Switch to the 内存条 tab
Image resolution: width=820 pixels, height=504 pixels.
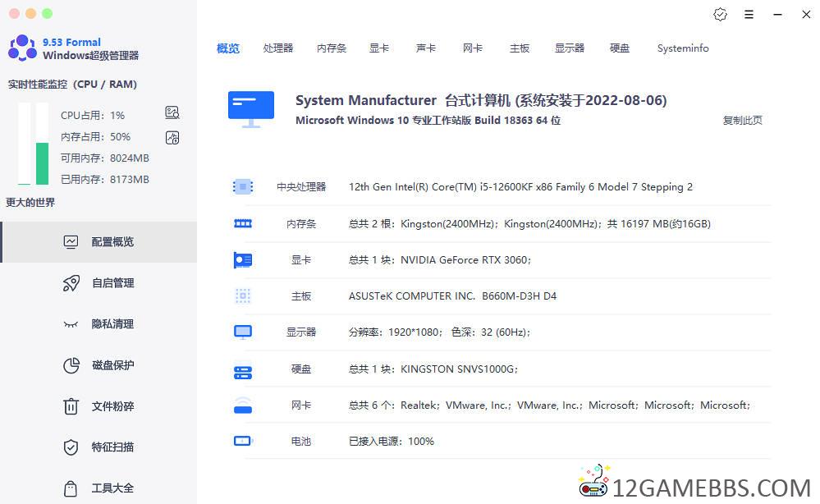click(x=332, y=48)
